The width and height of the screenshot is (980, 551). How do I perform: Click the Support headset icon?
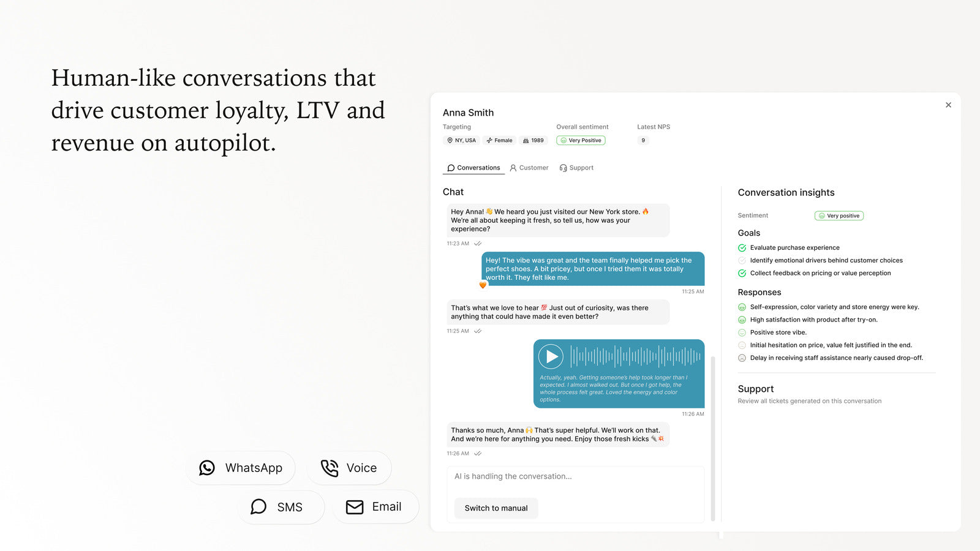click(563, 168)
